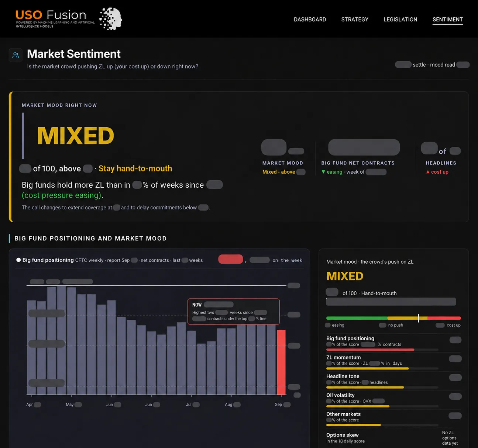Click the HEADLINES stat label
478x448 pixels.
pyautogui.click(x=441, y=163)
